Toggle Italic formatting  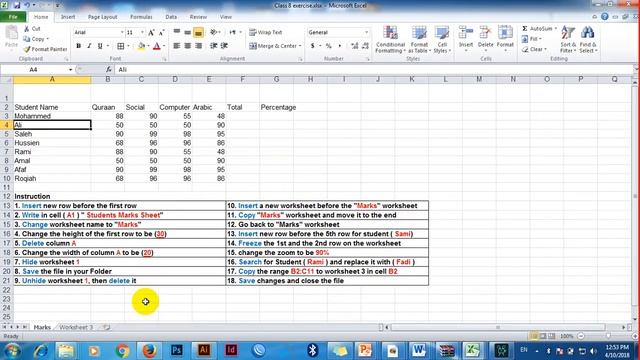[89, 46]
